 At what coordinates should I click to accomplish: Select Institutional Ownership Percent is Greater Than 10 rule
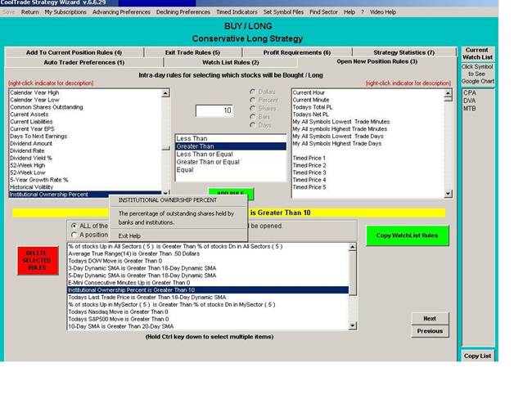click(x=208, y=290)
